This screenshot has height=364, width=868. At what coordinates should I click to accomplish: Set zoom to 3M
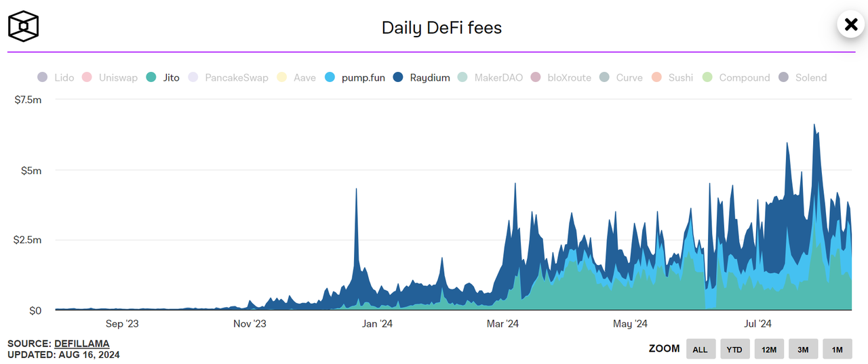coord(803,349)
